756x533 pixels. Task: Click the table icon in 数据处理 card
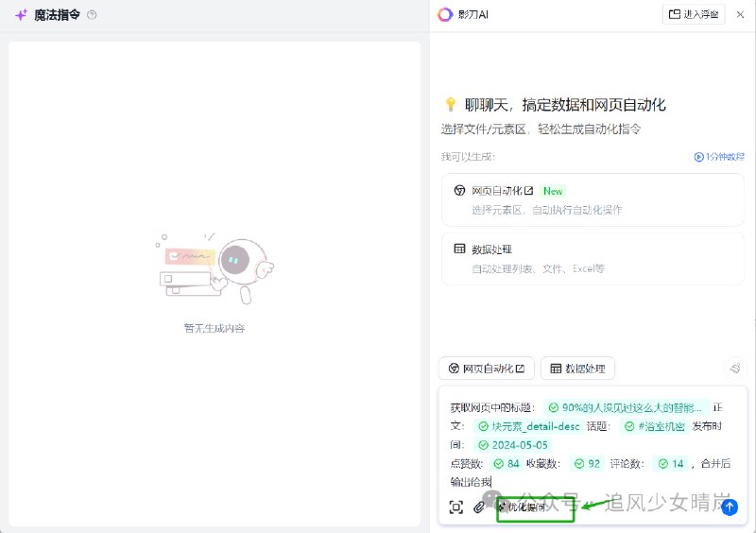coord(459,249)
